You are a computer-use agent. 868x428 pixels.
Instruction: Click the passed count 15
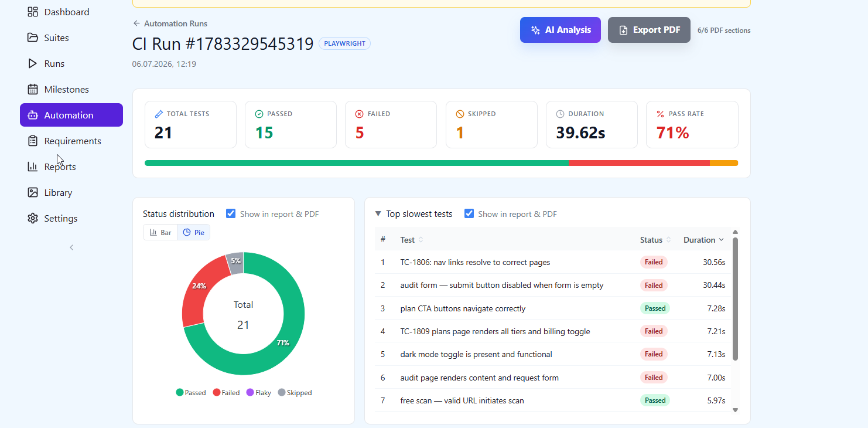[x=264, y=133]
